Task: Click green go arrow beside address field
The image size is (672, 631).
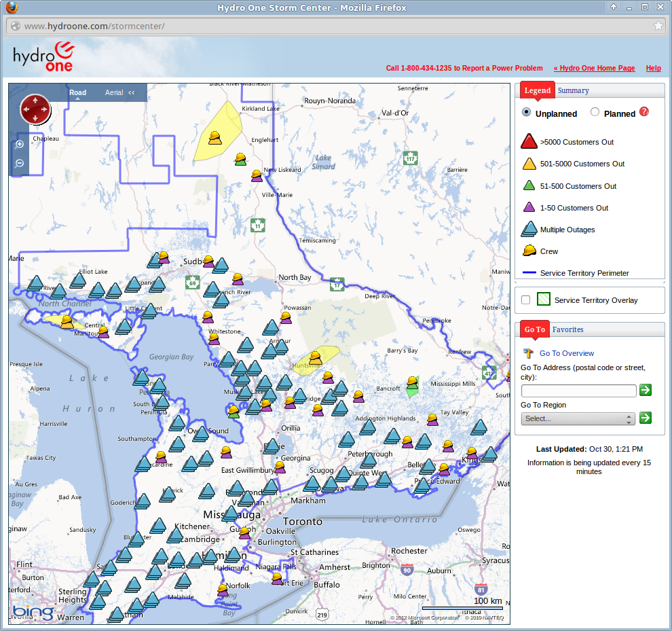Action: (x=646, y=390)
